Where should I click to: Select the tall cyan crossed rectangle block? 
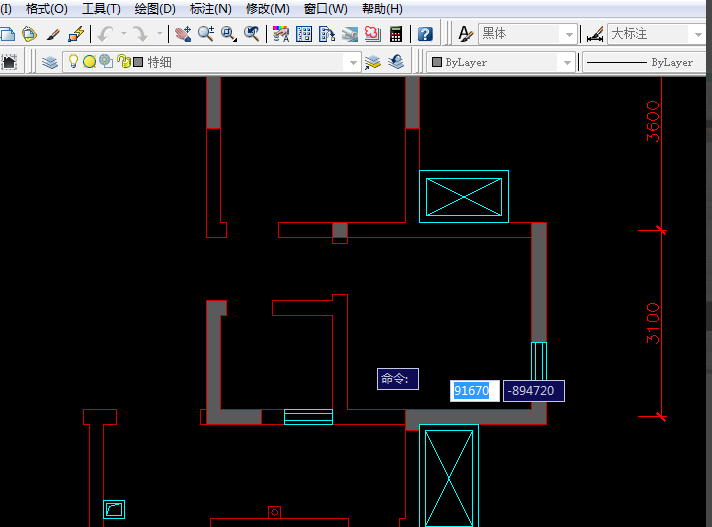449,476
